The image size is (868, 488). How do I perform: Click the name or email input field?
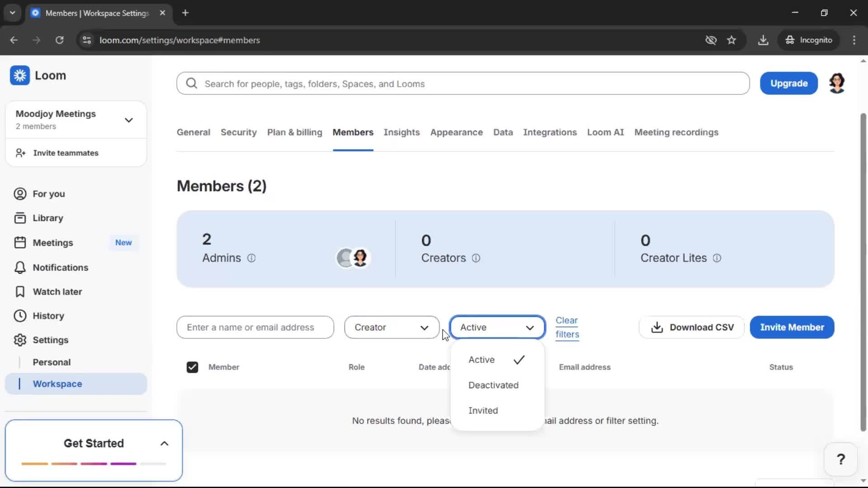pyautogui.click(x=255, y=328)
